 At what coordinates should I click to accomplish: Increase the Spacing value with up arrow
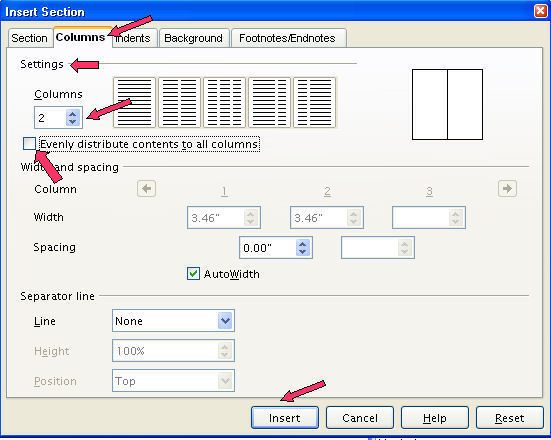coord(303,244)
